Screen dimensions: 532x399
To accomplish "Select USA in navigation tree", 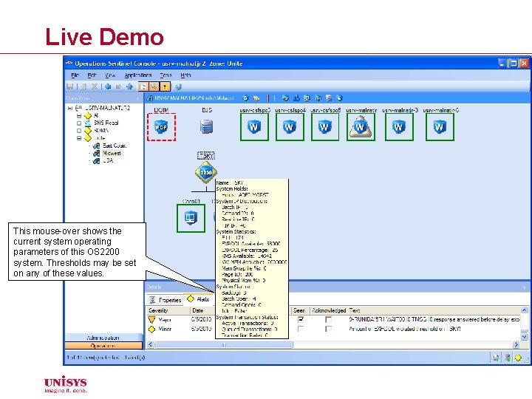I will (108, 160).
